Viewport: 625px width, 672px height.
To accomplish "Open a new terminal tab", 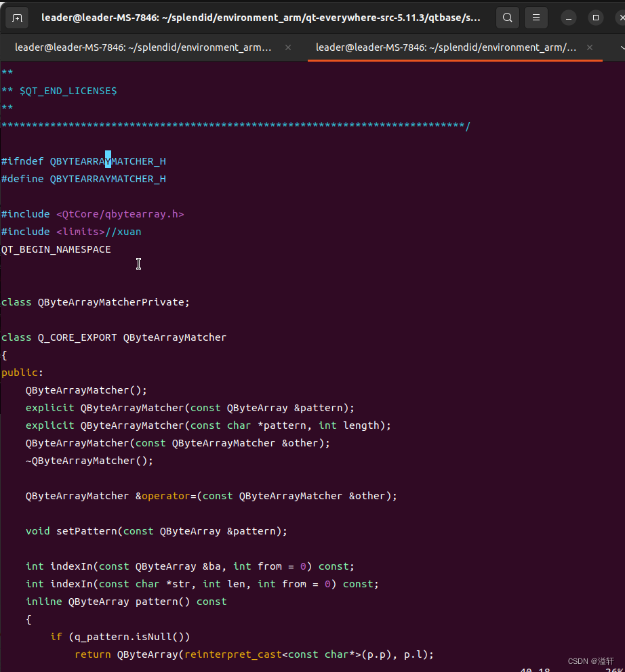I will click(17, 18).
